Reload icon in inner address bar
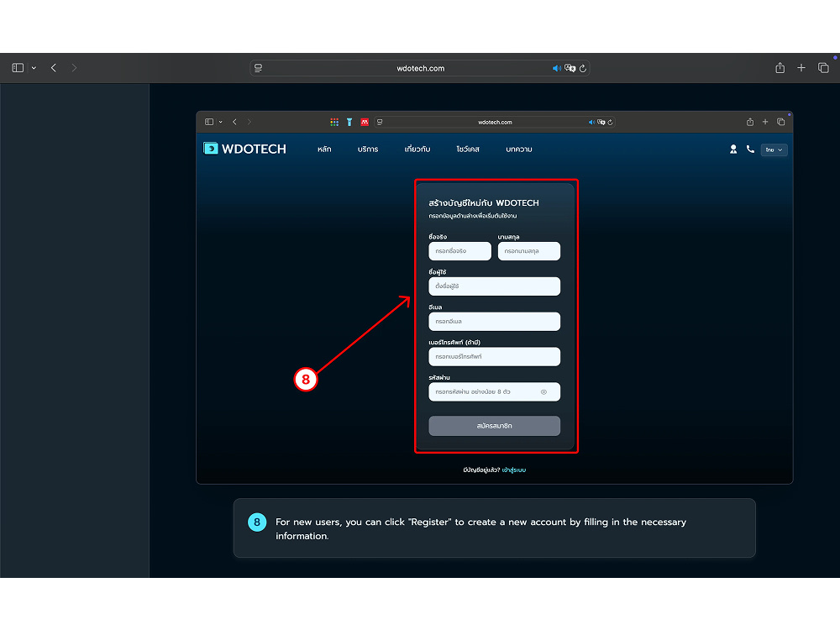Screen dimensions: 840x630 tap(610, 122)
